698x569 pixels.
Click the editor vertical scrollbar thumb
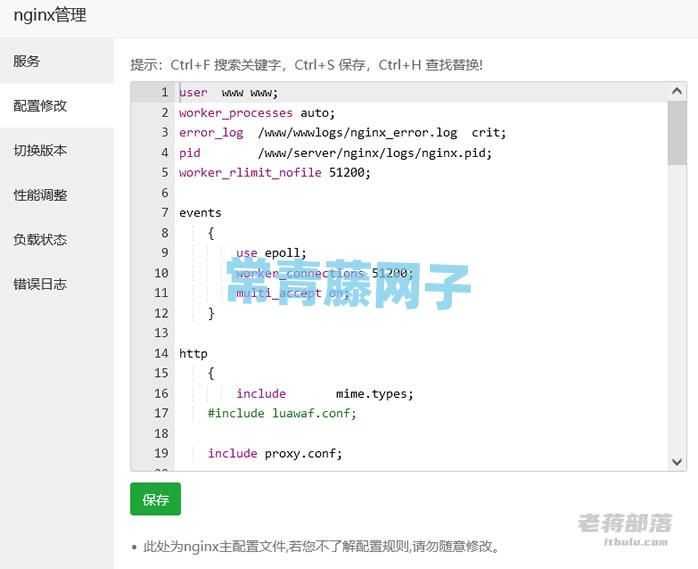pos(677,133)
